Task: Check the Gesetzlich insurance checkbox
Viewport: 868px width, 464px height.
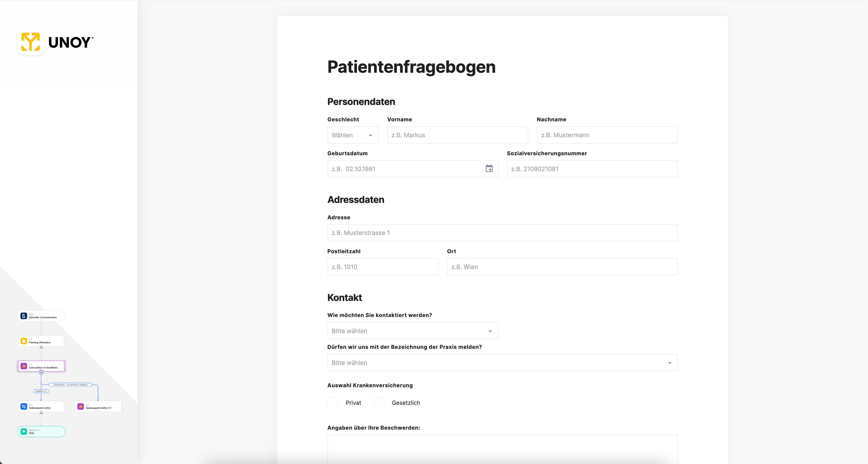Action: click(379, 403)
